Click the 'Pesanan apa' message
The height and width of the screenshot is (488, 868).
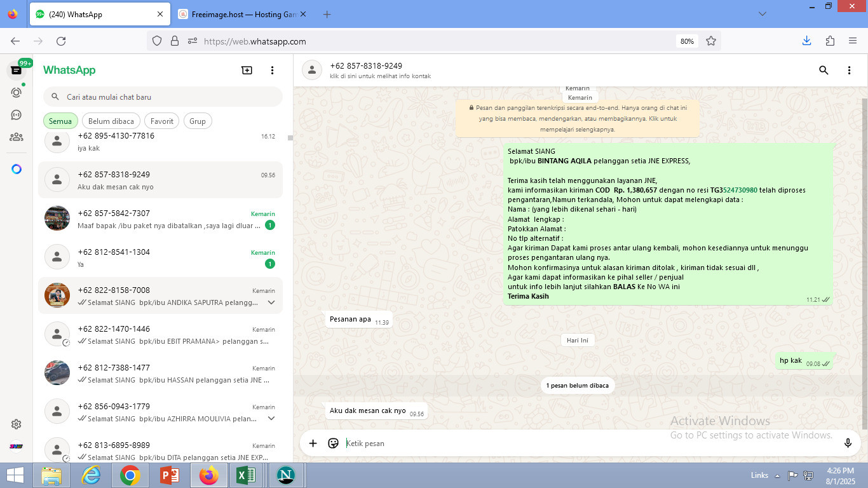tap(358, 320)
